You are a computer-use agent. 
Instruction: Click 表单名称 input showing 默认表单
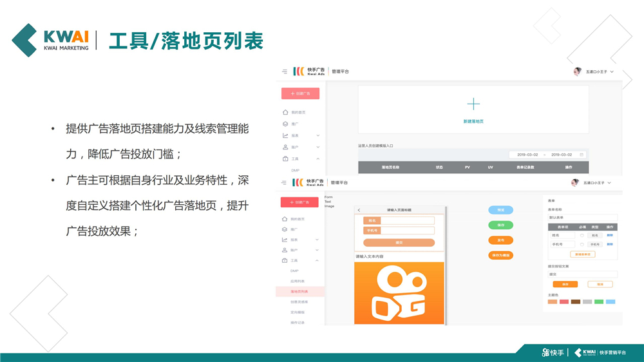click(x=582, y=218)
